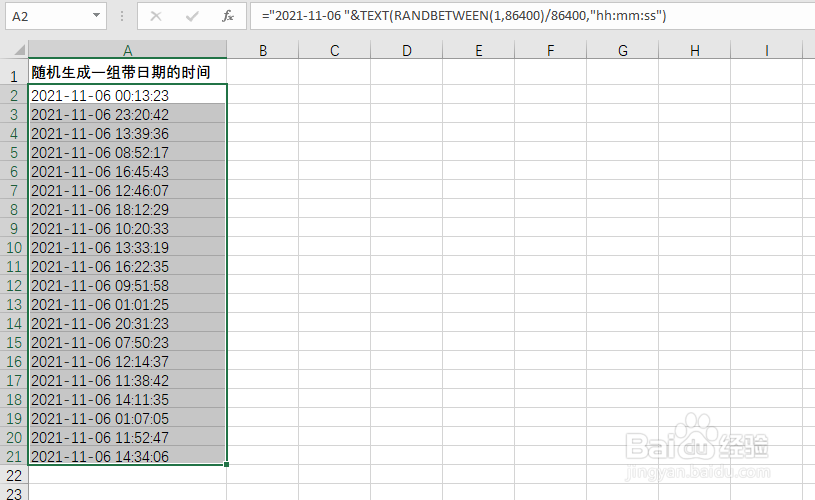Click cell with 2021-11-06 01:01:25
Viewport: 815px width, 500px height.
[127, 305]
